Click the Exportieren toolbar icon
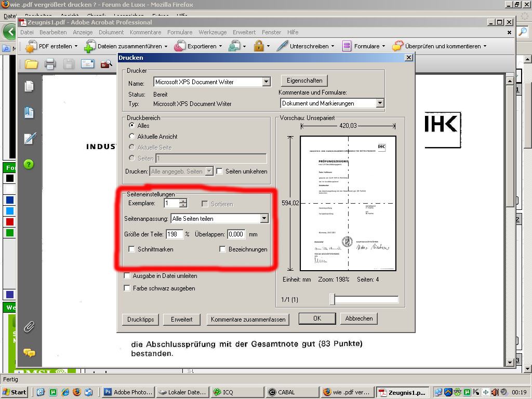 click(x=180, y=46)
